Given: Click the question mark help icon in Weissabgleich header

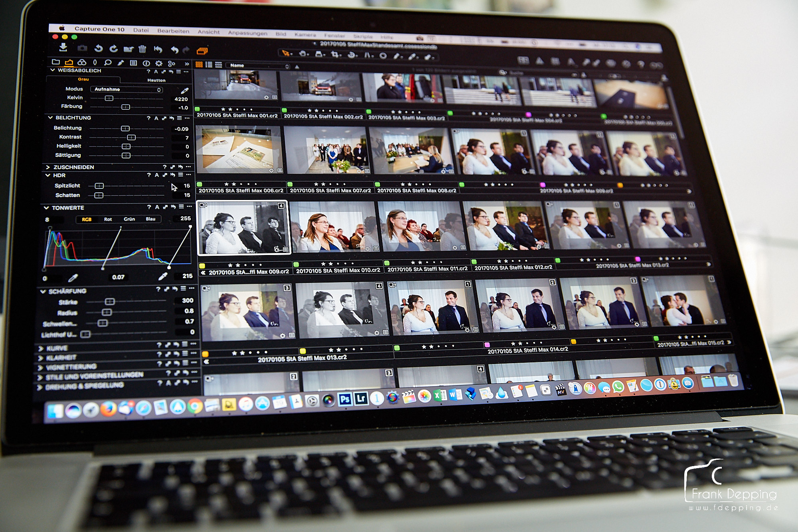Looking at the screenshot, I should pos(148,71).
